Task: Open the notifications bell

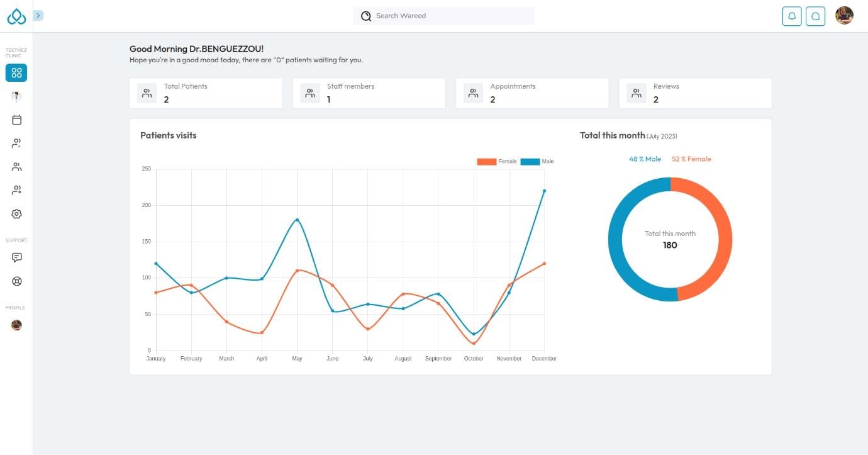Action: click(792, 16)
